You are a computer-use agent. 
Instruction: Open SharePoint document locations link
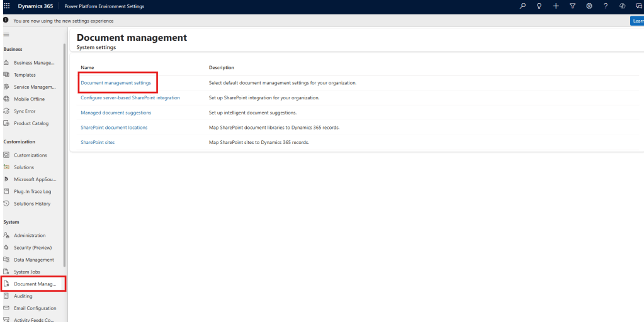pos(114,128)
